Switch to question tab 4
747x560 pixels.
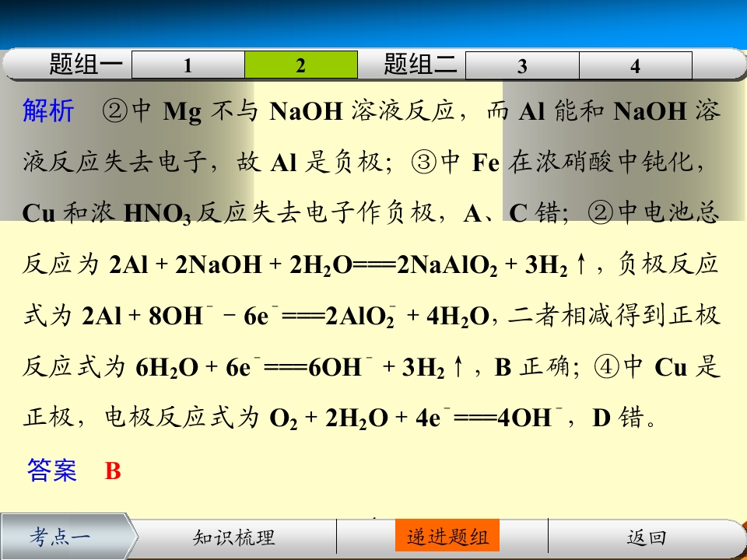coord(636,65)
